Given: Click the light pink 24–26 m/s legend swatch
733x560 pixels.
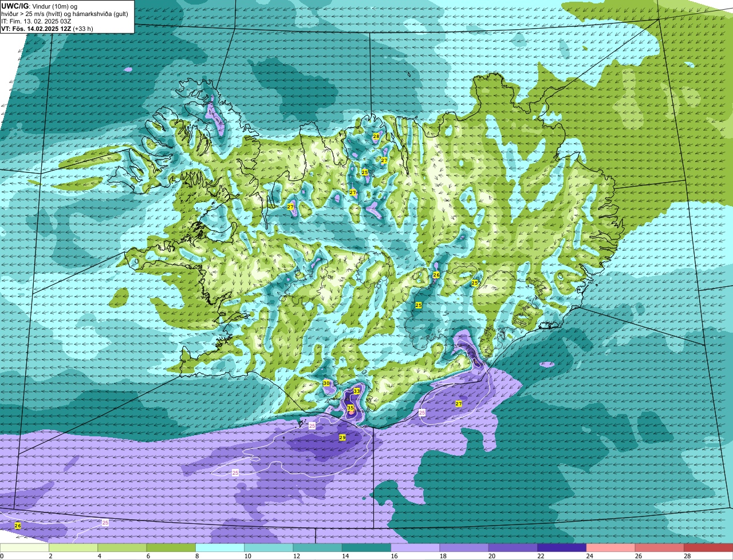Looking at the screenshot, I should coord(610,547).
